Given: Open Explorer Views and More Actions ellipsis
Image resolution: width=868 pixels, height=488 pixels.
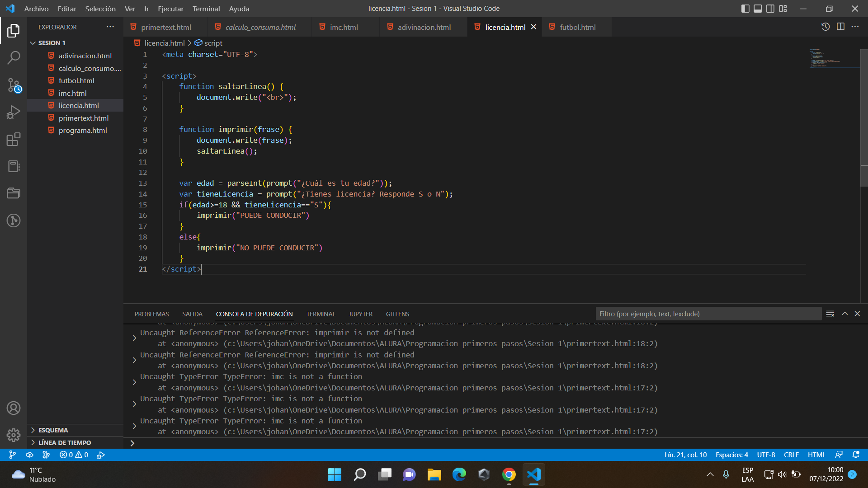Looking at the screenshot, I should click(110, 27).
